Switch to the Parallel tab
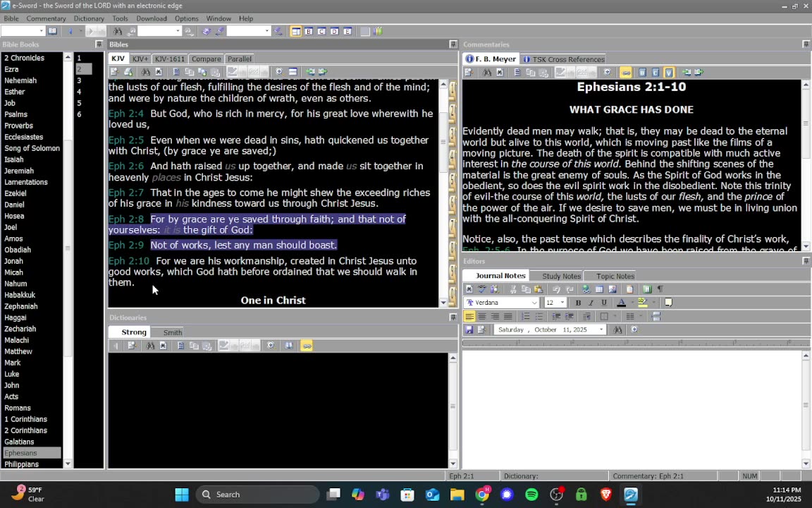 [x=239, y=59]
